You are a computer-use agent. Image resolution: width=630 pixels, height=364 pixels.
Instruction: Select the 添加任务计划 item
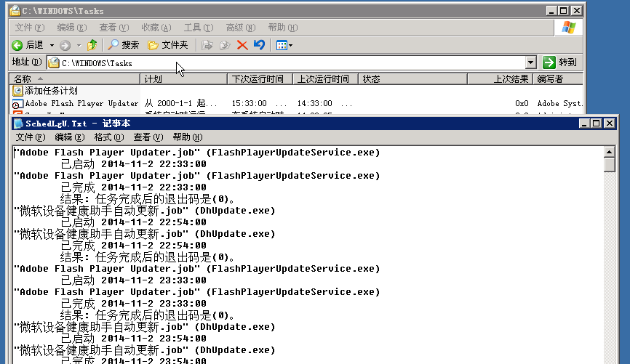click(51, 91)
